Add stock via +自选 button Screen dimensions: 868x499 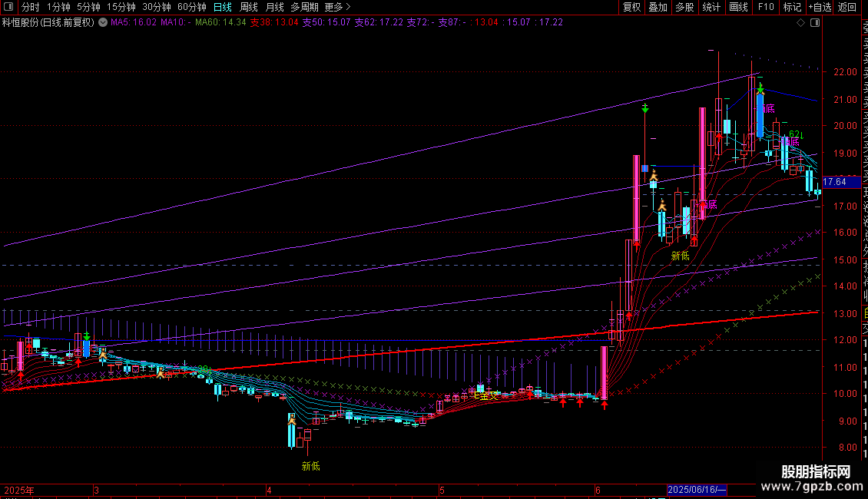(x=820, y=7)
